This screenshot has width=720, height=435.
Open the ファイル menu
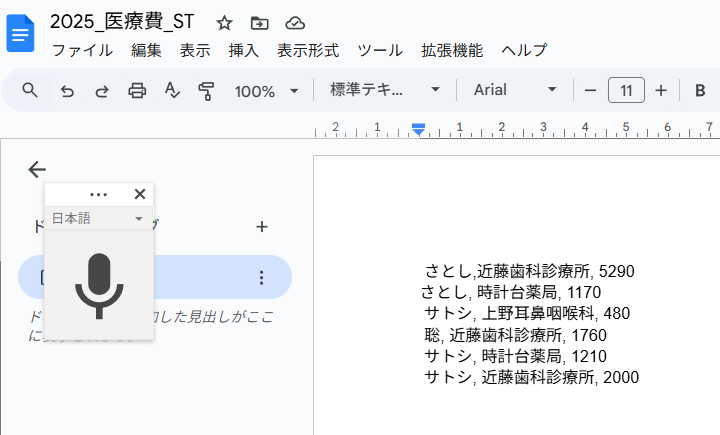click(82, 50)
